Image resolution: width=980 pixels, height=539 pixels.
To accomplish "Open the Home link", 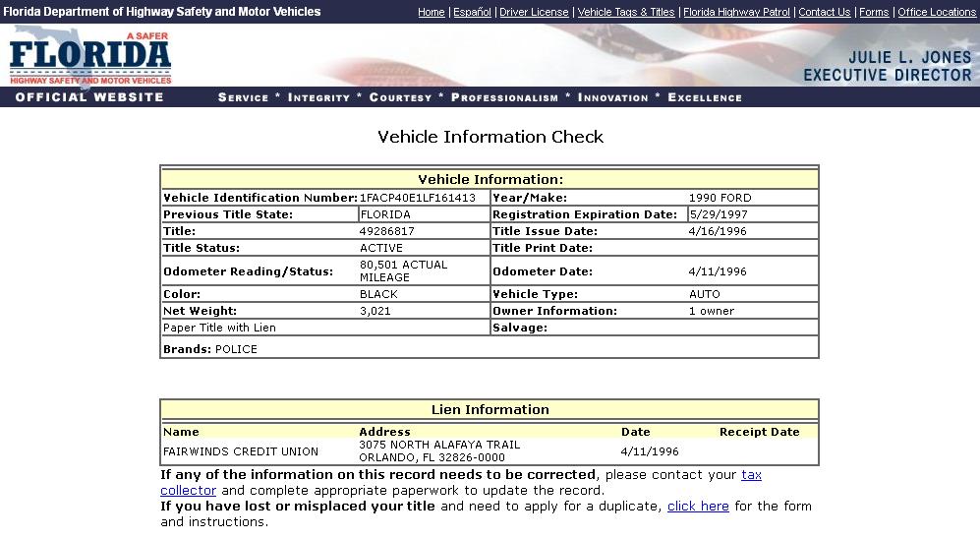I will point(431,12).
